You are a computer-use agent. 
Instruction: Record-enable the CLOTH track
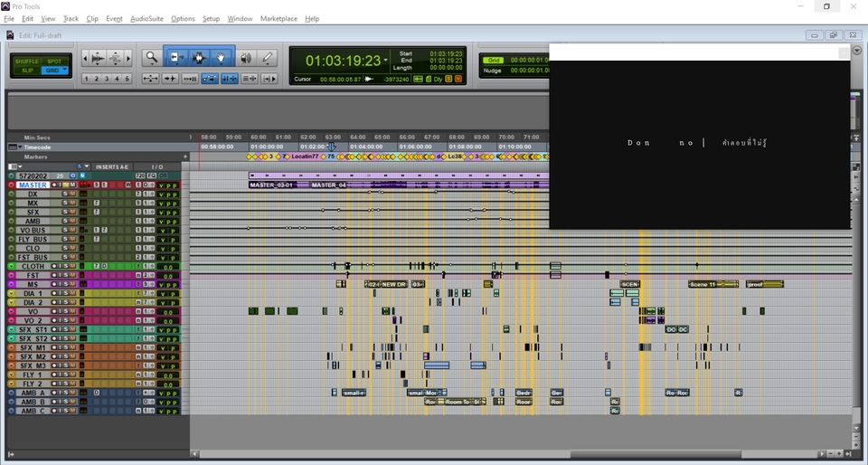click(x=53, y=266)
